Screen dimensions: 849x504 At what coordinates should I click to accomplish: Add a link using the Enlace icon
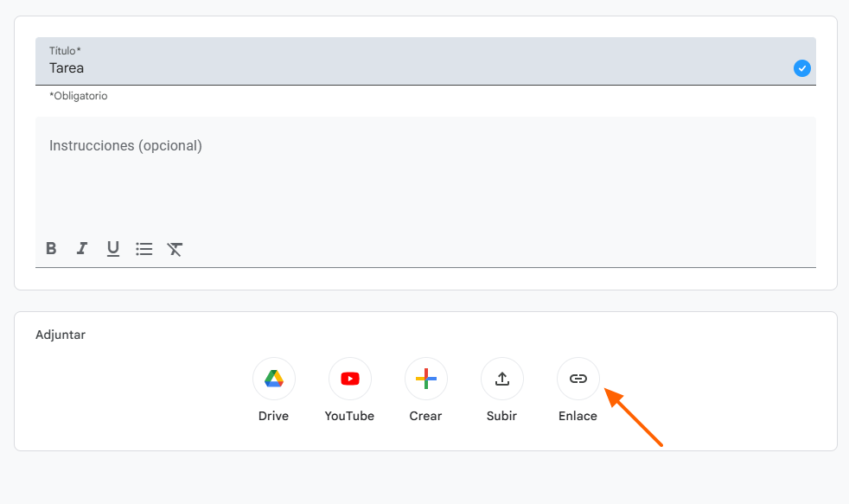pos(578,378)
